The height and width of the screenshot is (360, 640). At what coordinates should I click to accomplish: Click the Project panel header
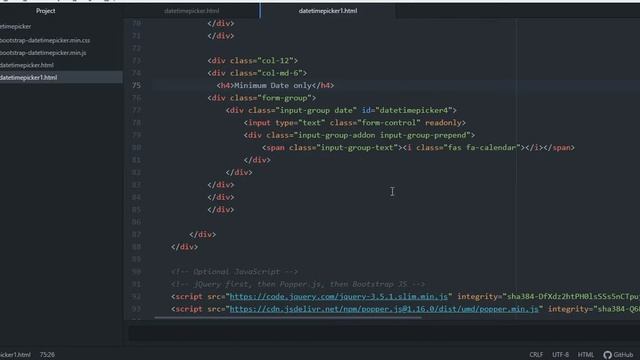pyautogui.click(x=45, y=11)
